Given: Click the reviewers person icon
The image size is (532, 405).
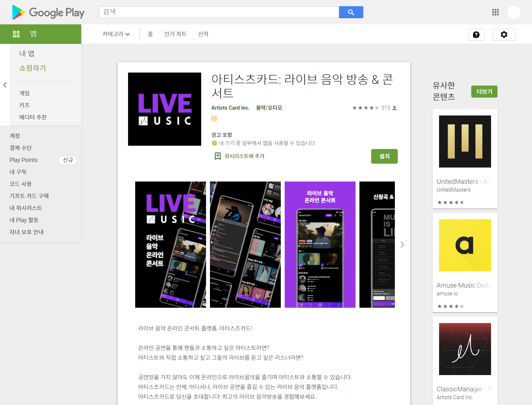Looking at the screenshot, I should coord(395,108).
